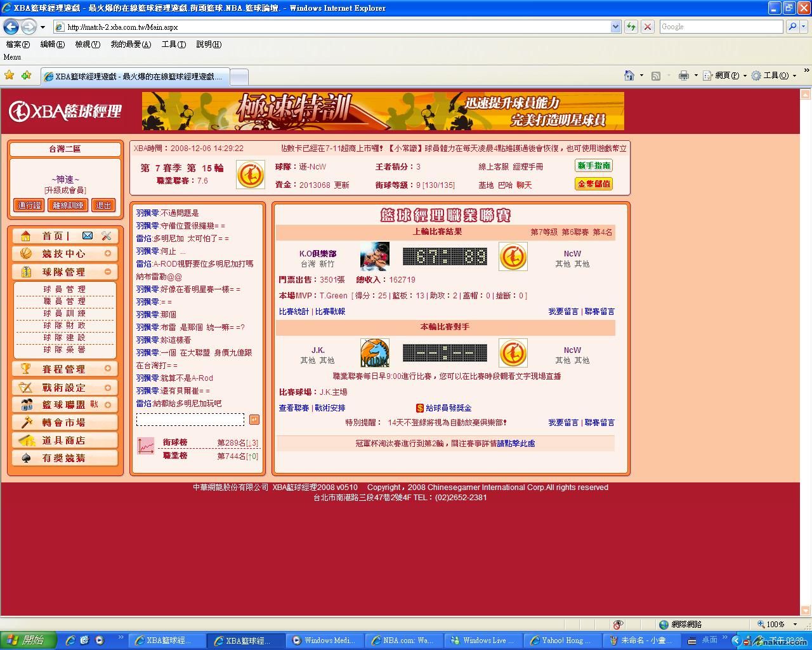Open the mail envelope icon in sidebar

click(x=88, y=235)
